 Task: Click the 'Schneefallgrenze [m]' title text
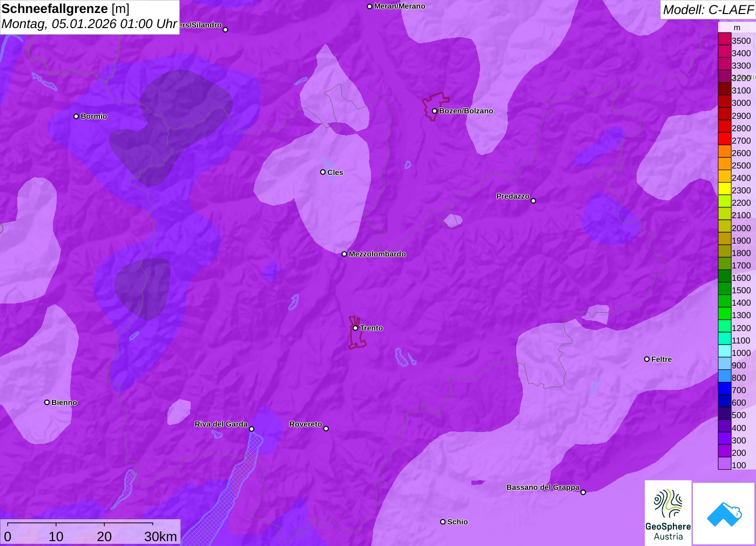(x=65, y=9)
